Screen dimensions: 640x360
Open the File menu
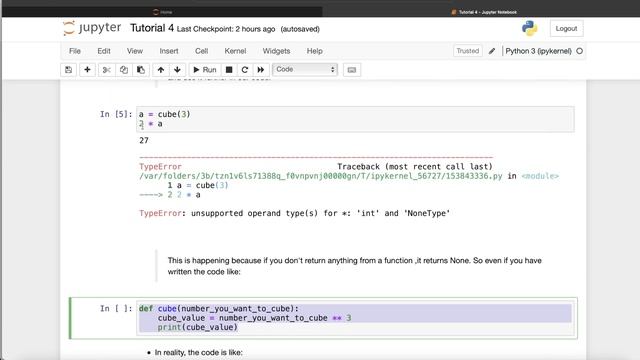pyautogui.click(x=75, y=51)
